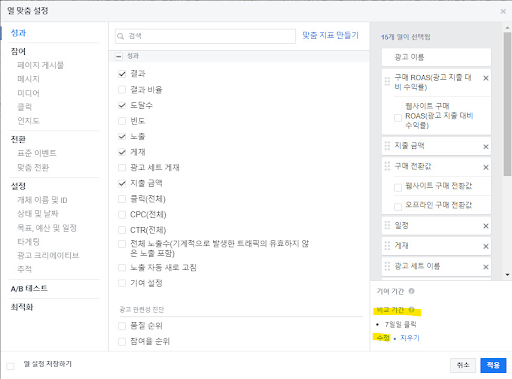The height and width of the screenshot is (379, 512).
Task: Open 광고 크리에이티브 in sidebar
Action: 48,255
